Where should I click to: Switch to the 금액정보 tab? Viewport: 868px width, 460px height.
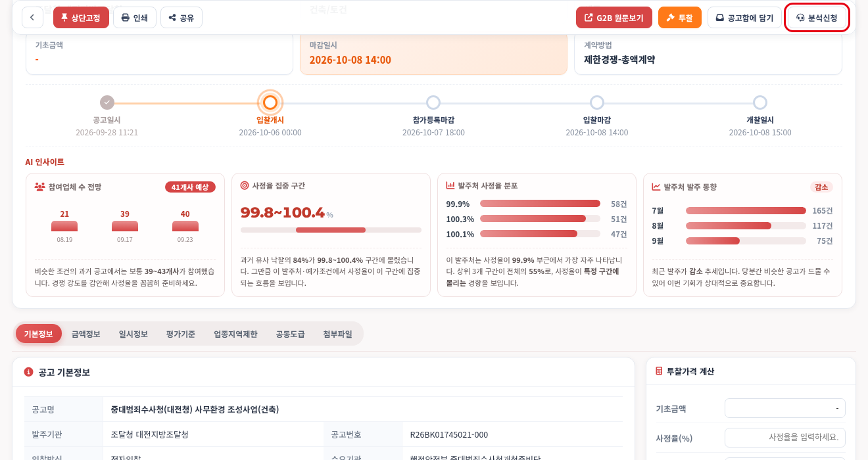coord(85,334)
